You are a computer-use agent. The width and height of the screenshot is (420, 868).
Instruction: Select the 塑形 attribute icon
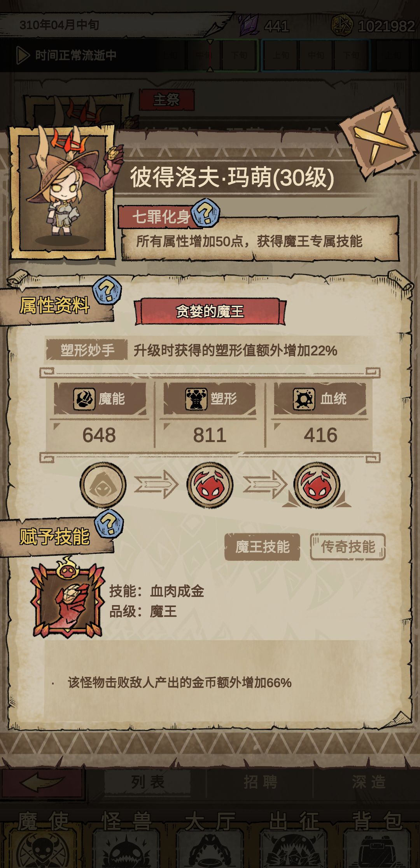196,399
